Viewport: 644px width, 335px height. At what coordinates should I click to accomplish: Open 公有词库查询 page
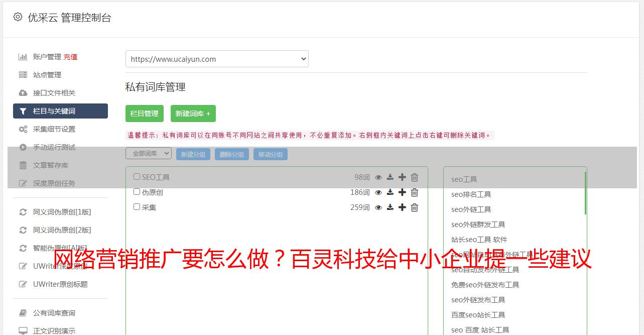pos(54,313)
